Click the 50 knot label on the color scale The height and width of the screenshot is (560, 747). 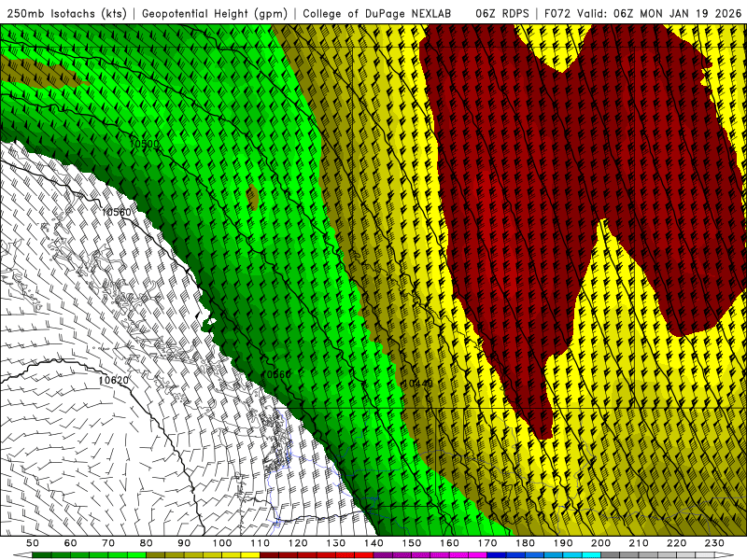(x=32, y=543)
